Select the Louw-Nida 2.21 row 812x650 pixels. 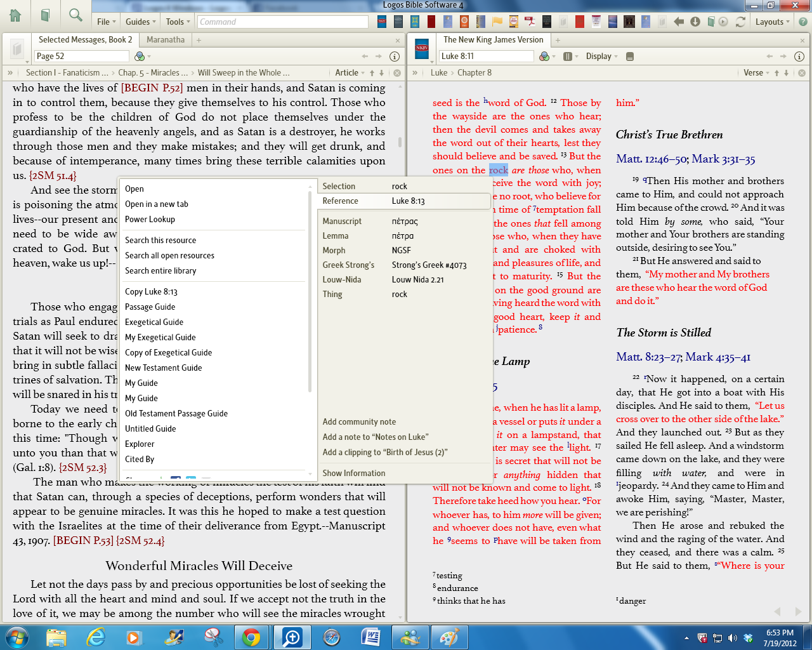pos(403,280)
